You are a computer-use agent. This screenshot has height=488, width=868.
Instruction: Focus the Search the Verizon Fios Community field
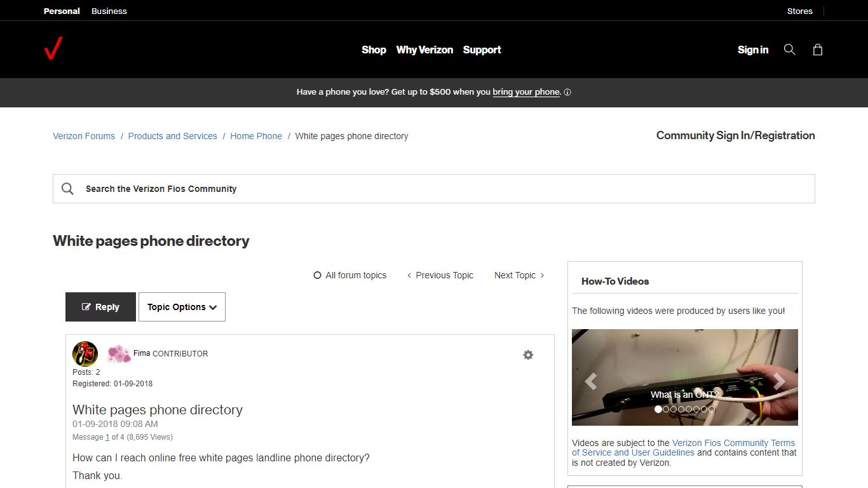(434, 189)
